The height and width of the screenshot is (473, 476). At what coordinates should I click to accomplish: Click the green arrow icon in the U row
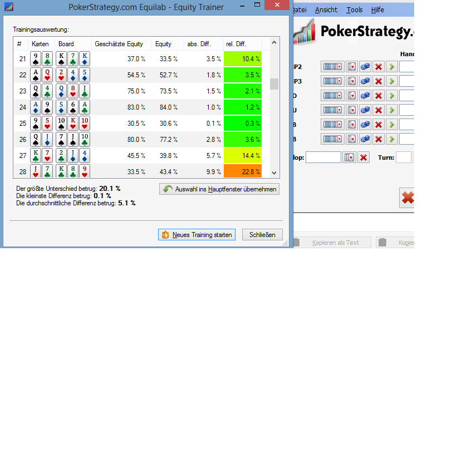point(392,110)
